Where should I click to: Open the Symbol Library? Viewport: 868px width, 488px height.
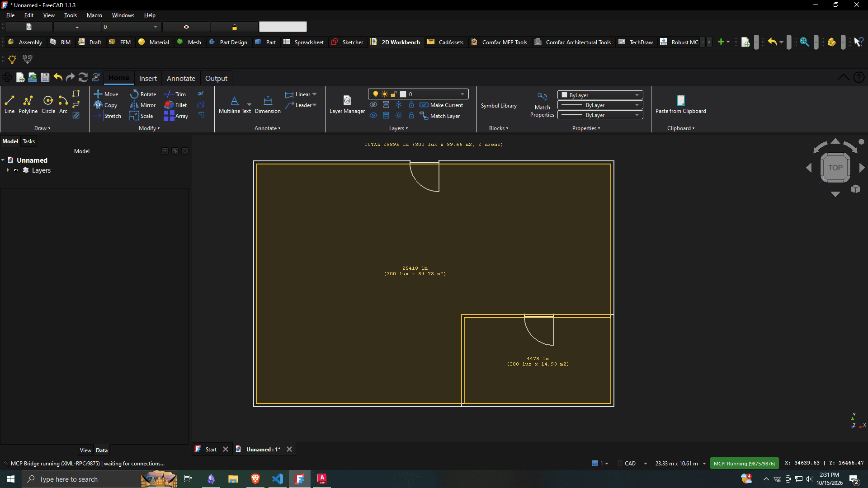click(499, 105)
